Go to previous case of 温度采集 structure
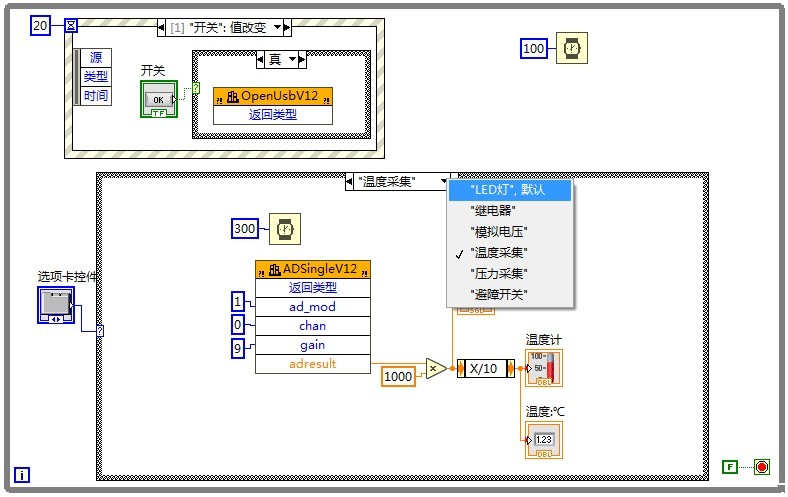 pos(349,181)
